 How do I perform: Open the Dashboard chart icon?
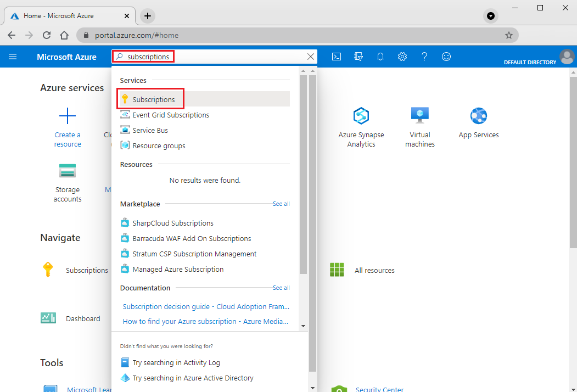click(x=48, y=318)
